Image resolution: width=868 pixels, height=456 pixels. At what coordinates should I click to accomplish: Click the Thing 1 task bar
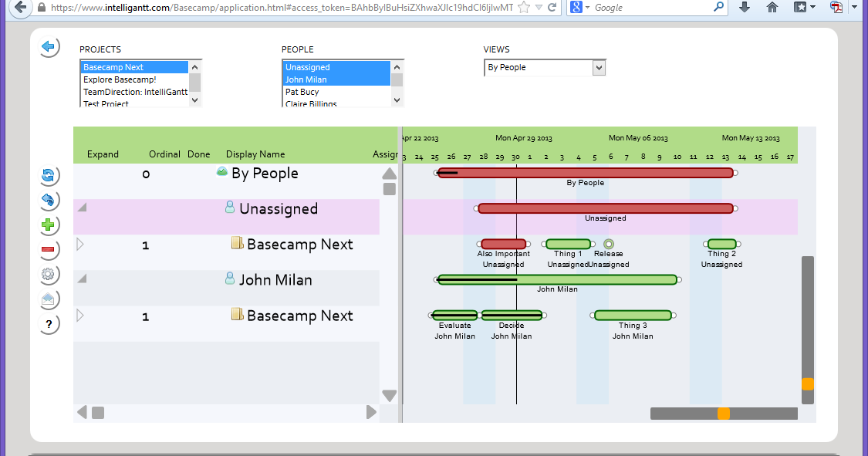pos(568,244)
